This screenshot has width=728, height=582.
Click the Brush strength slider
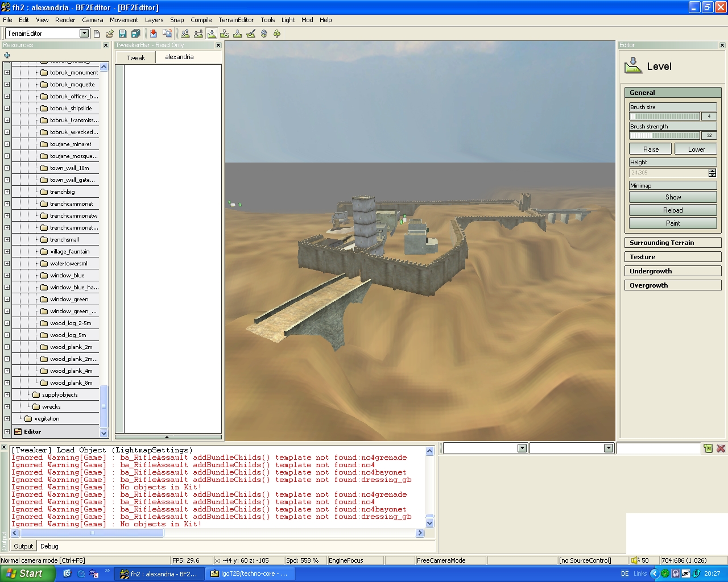[664, 135]
